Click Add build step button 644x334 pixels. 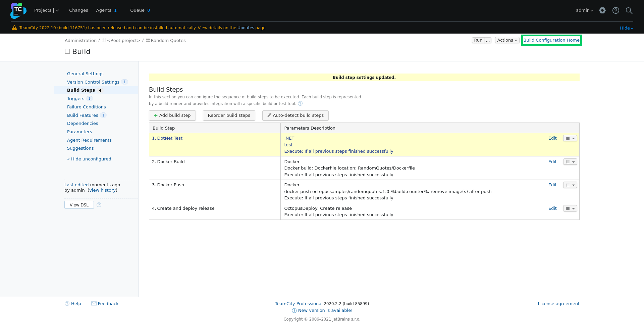172,115
